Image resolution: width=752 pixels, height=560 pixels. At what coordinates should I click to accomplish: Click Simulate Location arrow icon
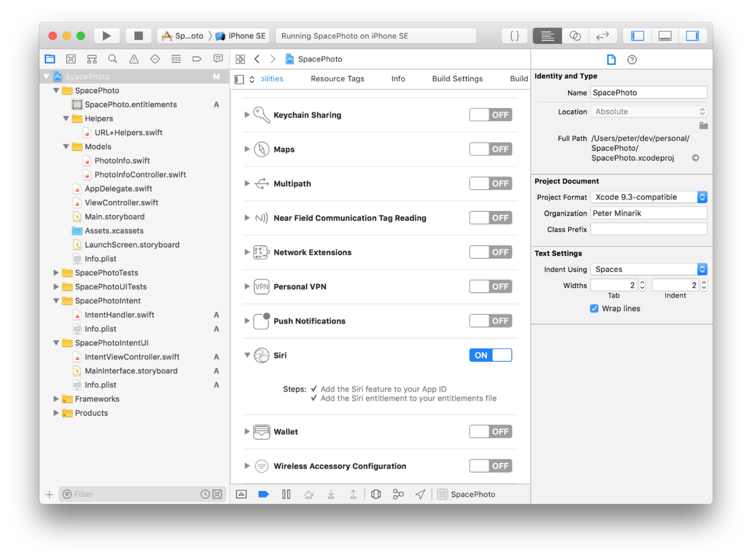pos(420,494)
